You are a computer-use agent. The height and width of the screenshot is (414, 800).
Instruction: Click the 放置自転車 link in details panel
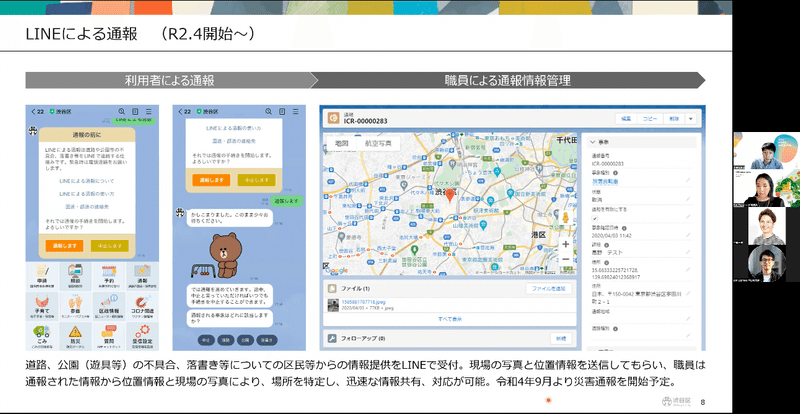click(x=605, y=181)
